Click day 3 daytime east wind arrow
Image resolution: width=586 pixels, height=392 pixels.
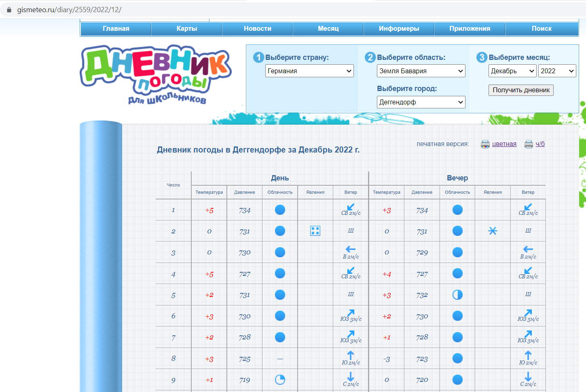pyautogui.click(x=351, y=249)
